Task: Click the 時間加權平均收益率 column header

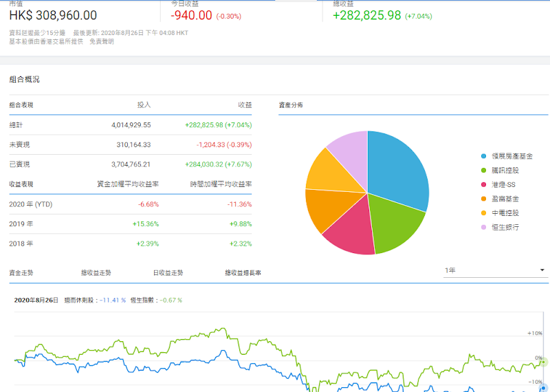Action: (221, 184)
